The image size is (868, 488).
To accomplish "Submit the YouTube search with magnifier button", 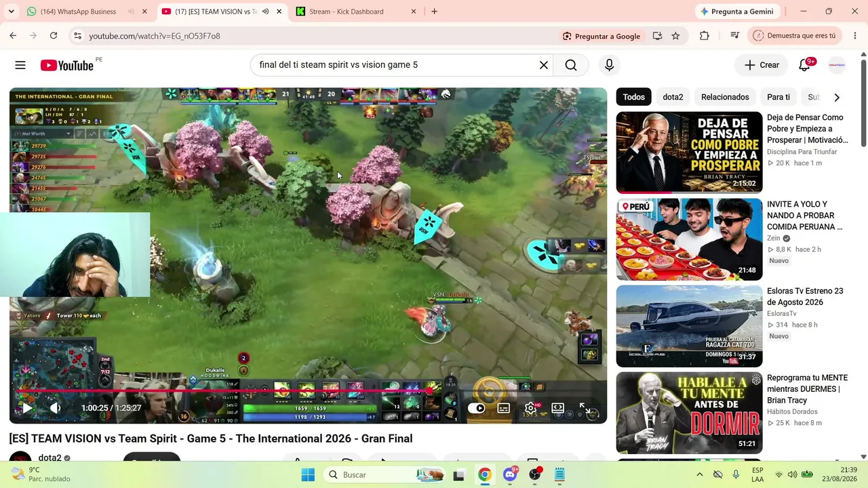I will click(571, 65).
